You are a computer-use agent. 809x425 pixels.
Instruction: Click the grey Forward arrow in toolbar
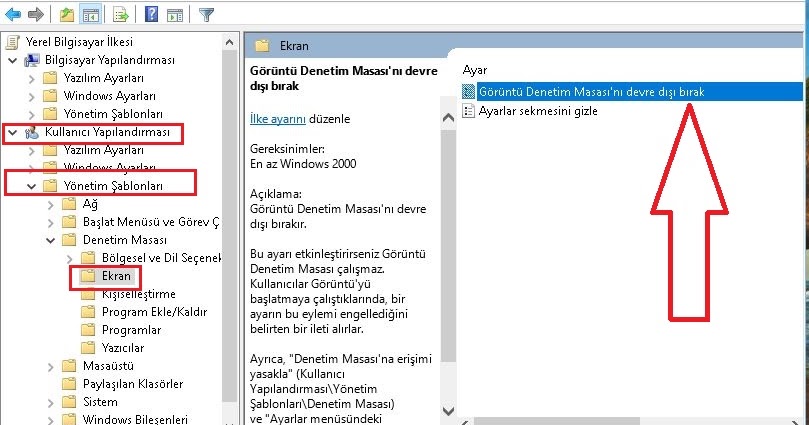[x=35, y=14]
